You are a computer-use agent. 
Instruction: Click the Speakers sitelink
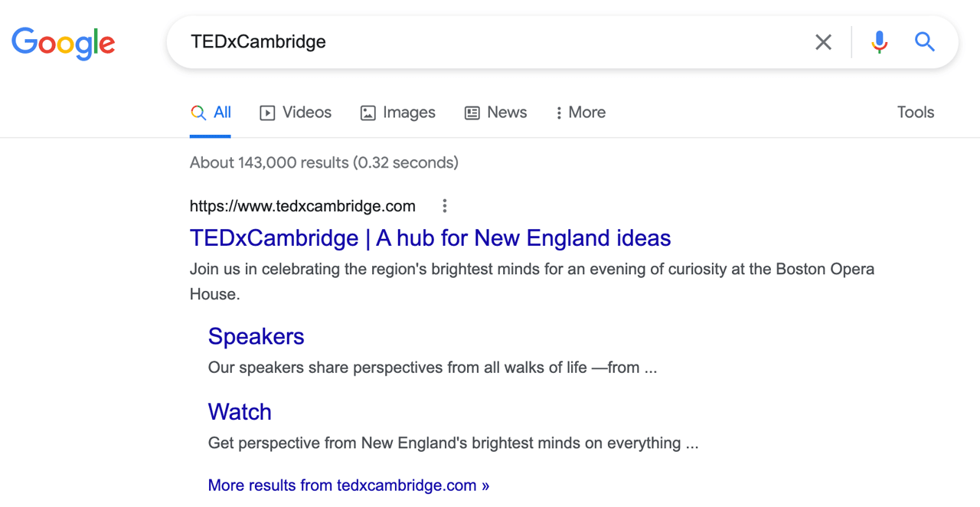pos(256,336)
